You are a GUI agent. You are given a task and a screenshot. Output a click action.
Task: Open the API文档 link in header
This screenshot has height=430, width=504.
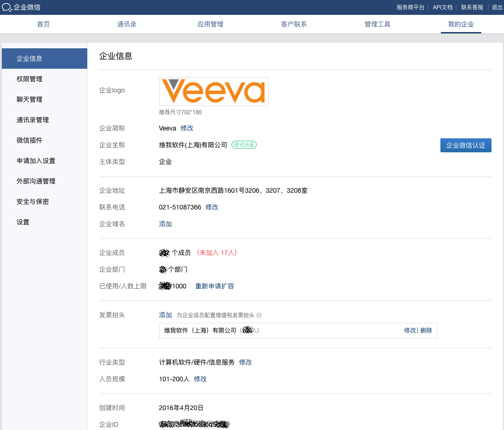pos(442,7)
